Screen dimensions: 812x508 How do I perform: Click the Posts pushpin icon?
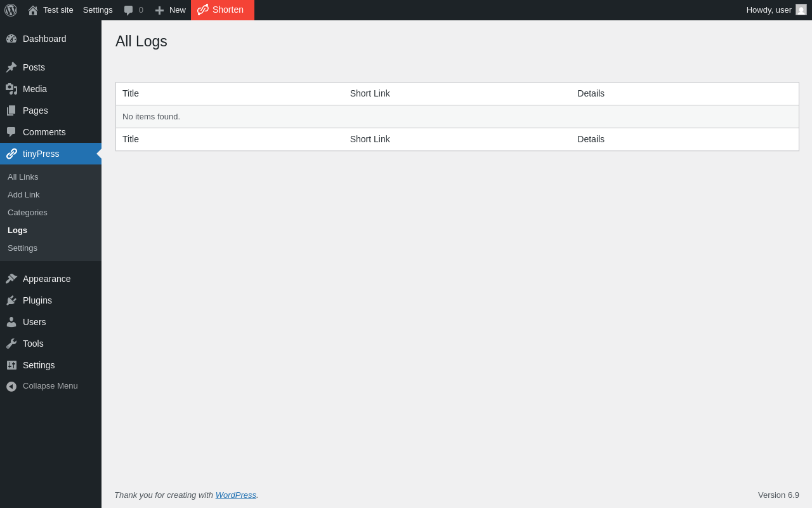coord(11,67)
